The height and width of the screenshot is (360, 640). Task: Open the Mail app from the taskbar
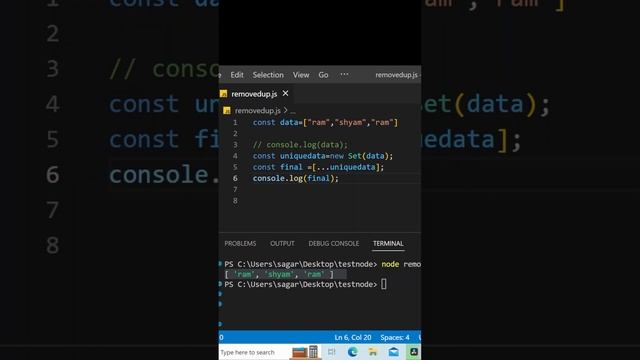point(393,352)
